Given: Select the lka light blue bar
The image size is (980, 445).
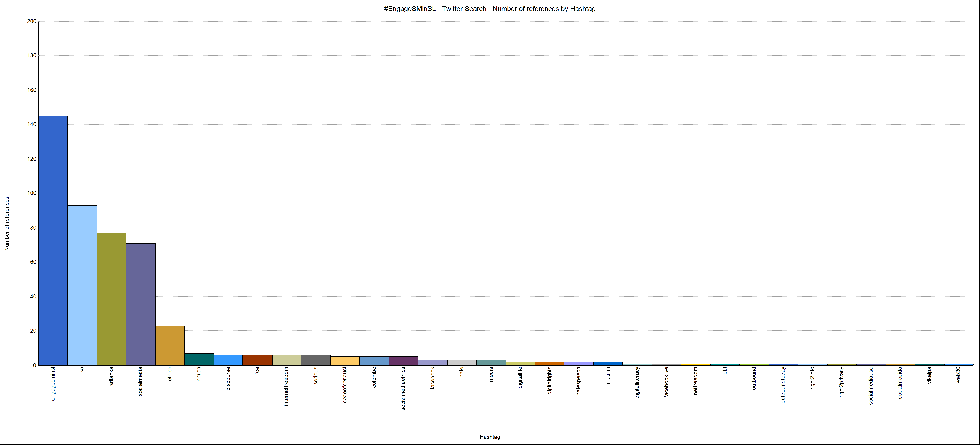Looking at the screenshot, I should coord(82,285).
